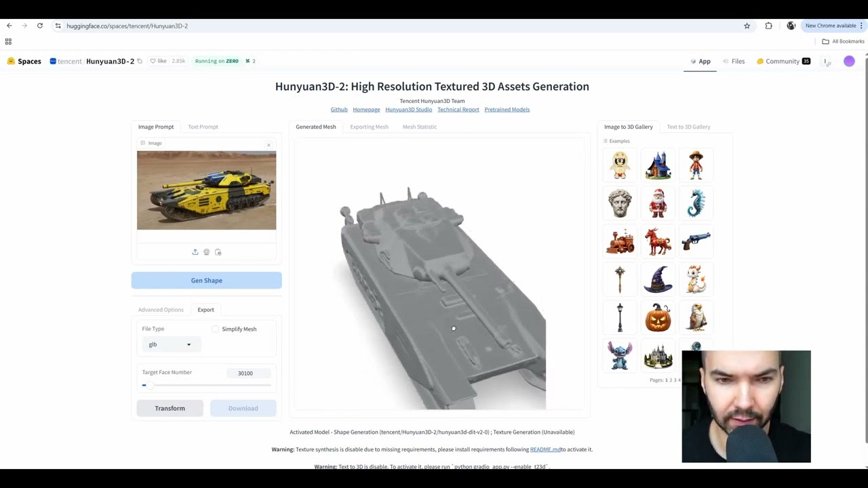Switch to Text to 3D Gallery tab
Viewport: 868px width, 488px height.
click(688, 127)
